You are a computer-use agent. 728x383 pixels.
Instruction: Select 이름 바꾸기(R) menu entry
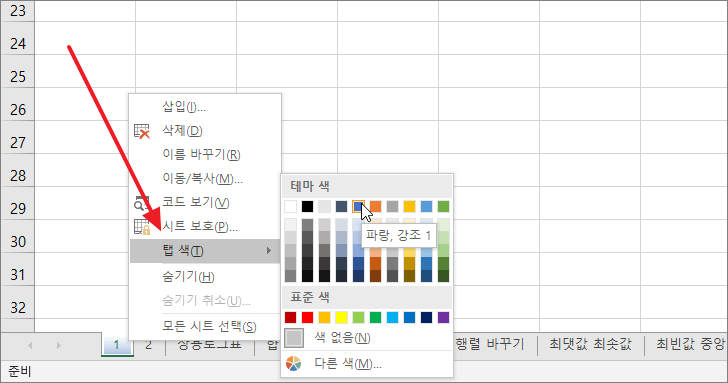[201, 154]
